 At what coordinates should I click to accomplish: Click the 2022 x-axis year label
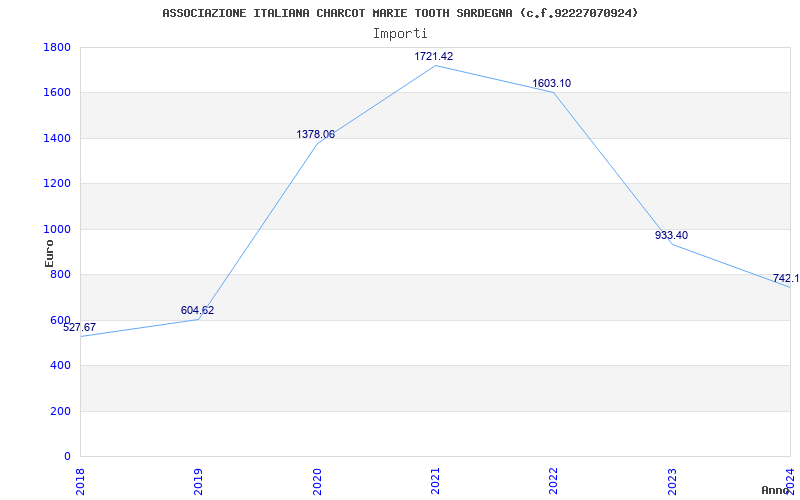coord(554,482)
